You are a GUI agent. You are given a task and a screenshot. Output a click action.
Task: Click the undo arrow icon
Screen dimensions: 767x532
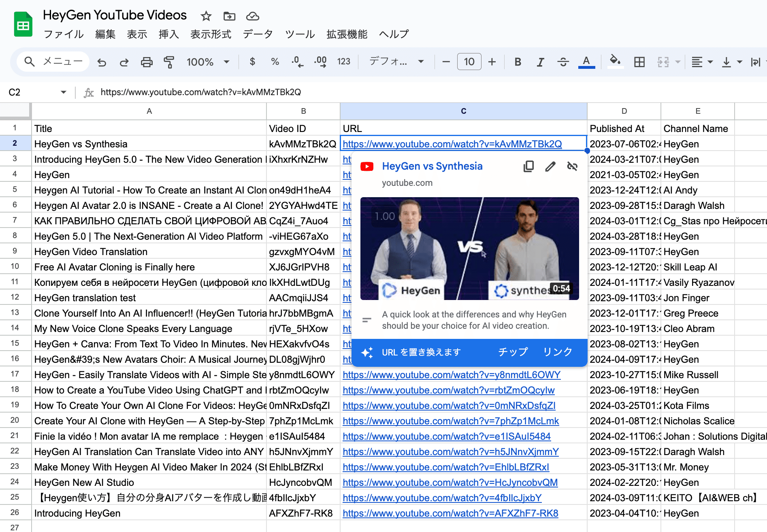[x=102, y=62]
